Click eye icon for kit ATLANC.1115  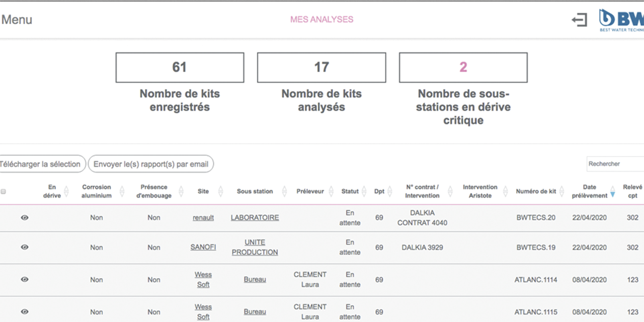(25, 312)
